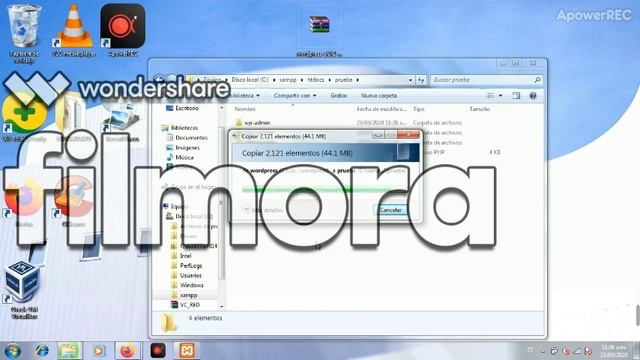This screenshot has height=360, width=640.
Task: Select the wp-admin folder row
Action: (349, 122)
